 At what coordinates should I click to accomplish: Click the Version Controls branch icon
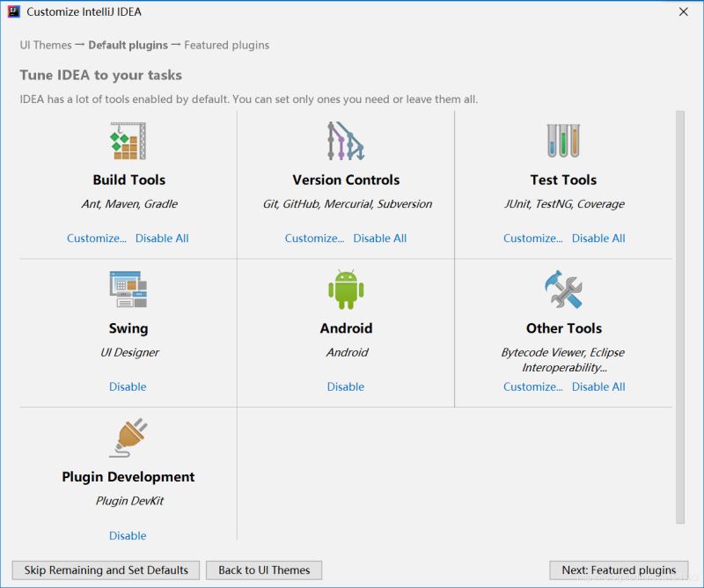pyautogui.click(x=346, y=141)
